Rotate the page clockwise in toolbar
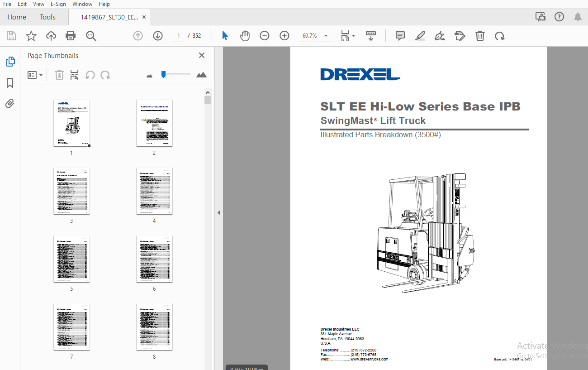The image size is (588, 370). (500, 36)
